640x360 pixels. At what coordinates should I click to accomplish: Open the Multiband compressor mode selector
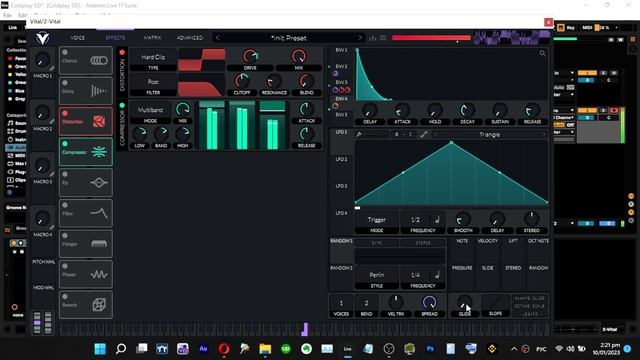tap(150, 110)
